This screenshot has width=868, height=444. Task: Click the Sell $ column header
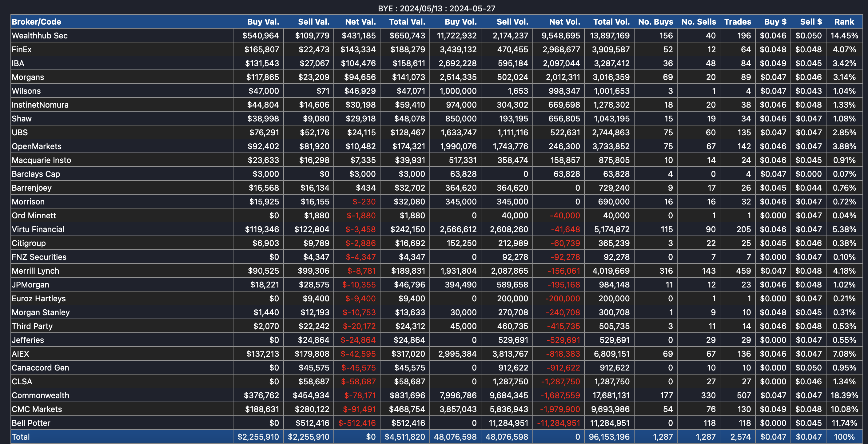(x=811, y=22)
